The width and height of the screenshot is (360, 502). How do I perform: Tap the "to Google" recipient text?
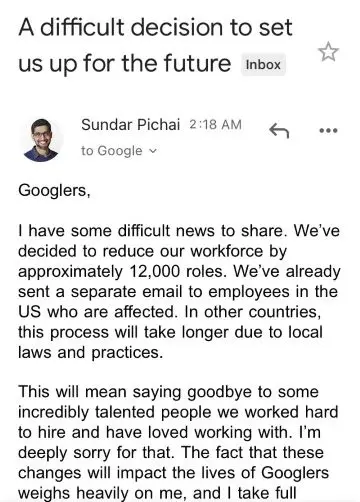(112, 151)
